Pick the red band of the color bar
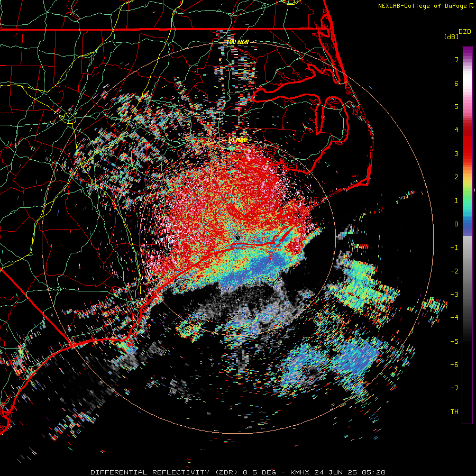476x476 pixels. [467, 146]
